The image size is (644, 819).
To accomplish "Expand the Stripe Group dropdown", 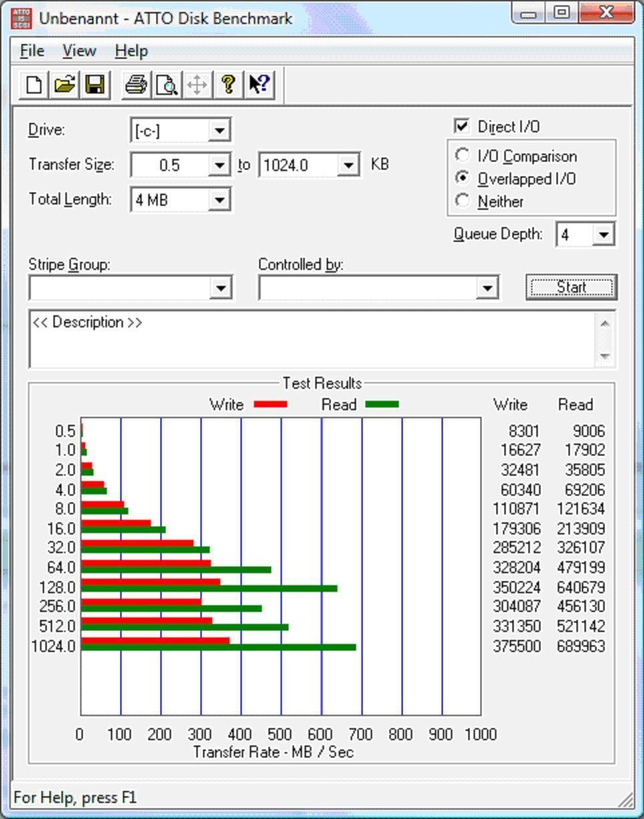I will coord(220,288).
